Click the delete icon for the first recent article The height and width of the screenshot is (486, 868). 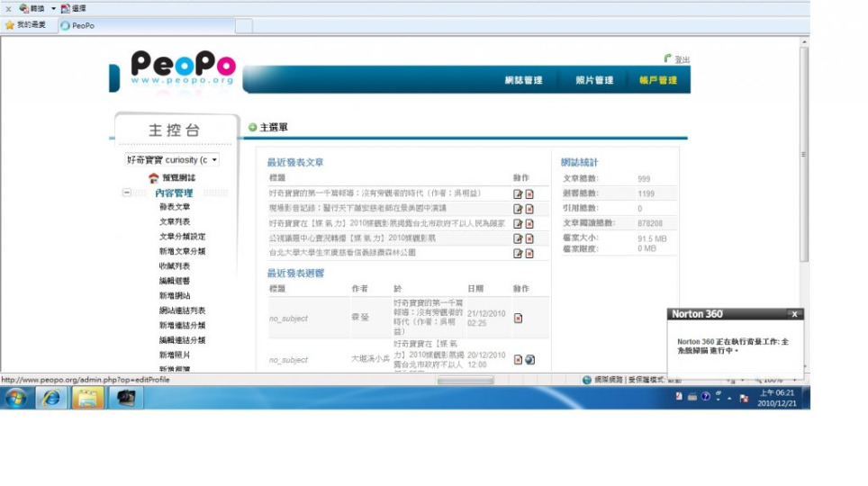click(529, 193)
